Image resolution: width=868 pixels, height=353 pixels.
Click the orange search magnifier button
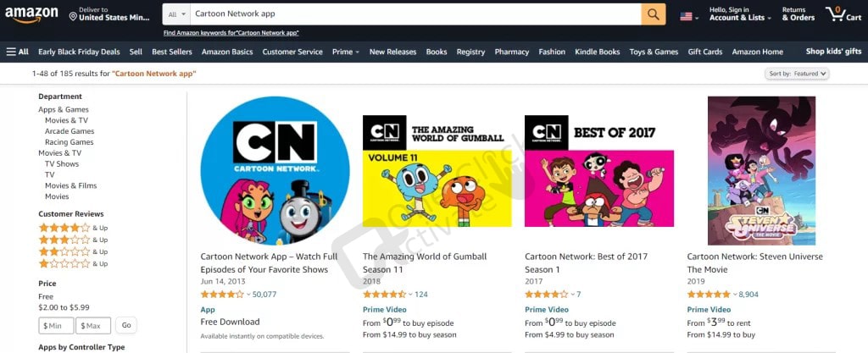point(654,14)
